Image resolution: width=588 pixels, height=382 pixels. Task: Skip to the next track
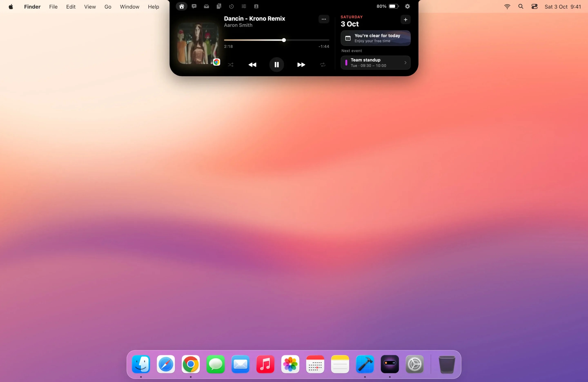point(301,65)
